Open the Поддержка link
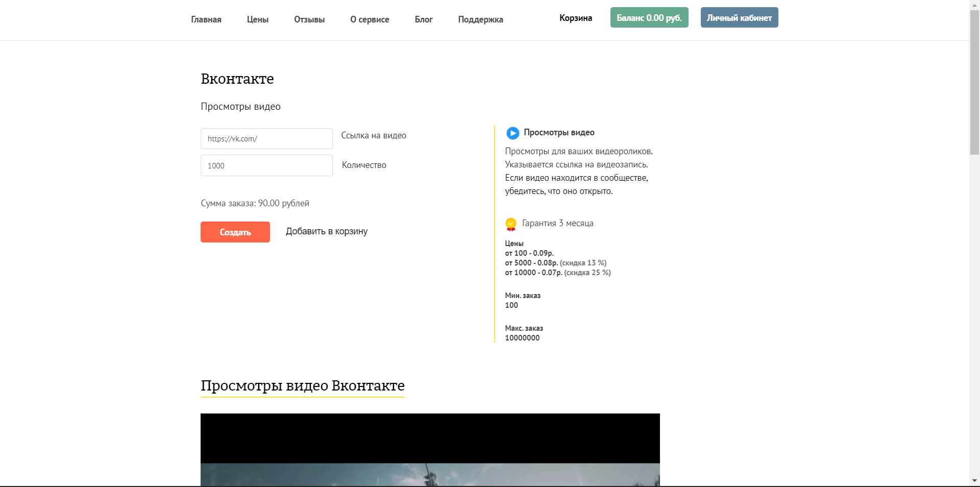 (x=480, y=19)
